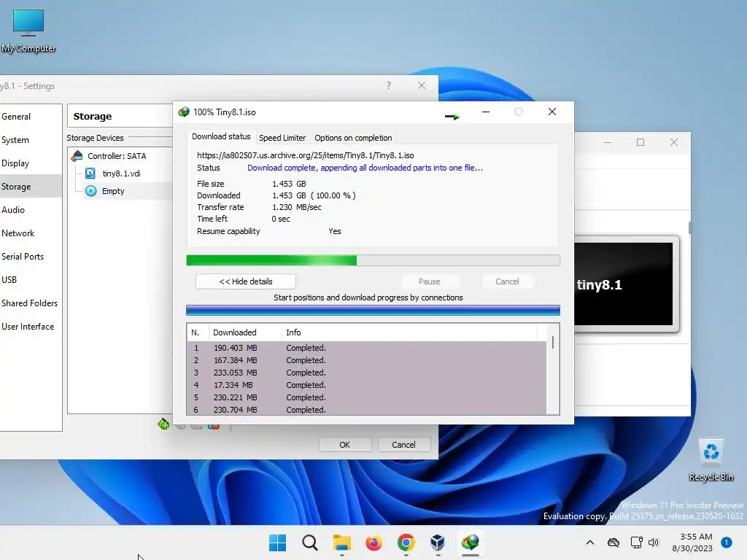Open the My Computer desktop icon

28,30
